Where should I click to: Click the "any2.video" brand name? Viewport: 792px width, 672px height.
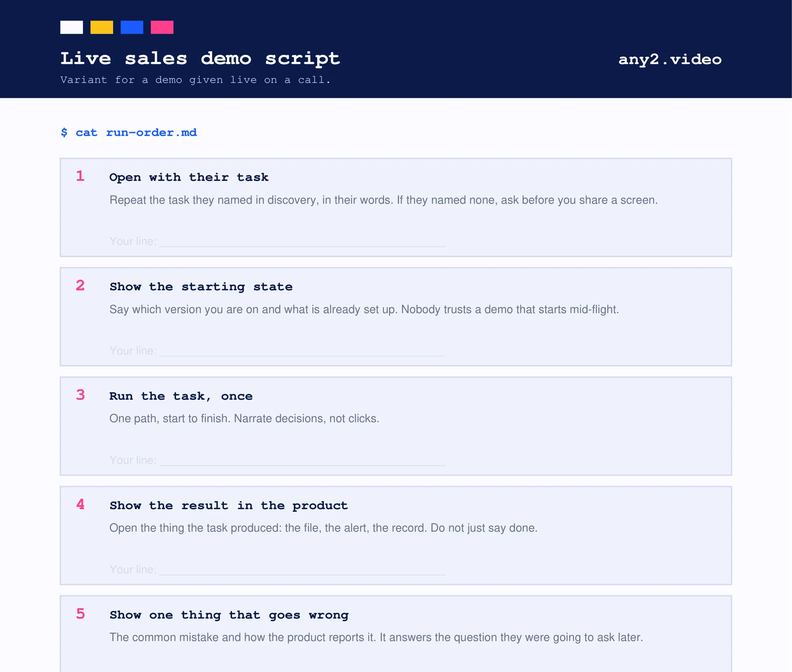tap(670, 59)
